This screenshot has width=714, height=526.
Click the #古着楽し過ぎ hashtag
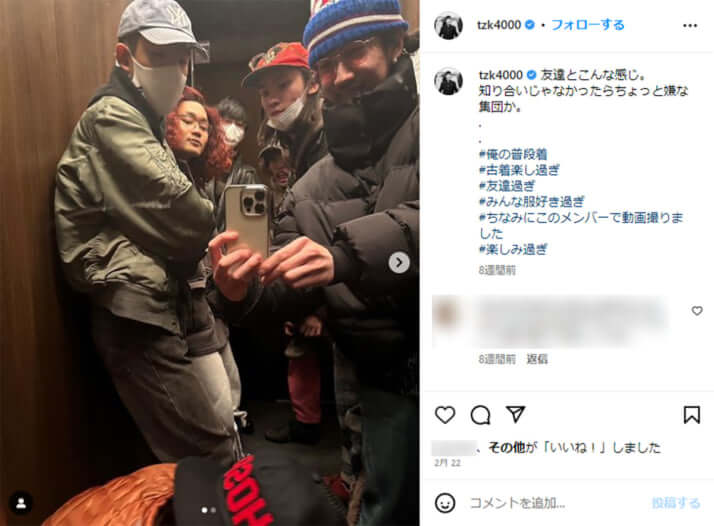pos(519,170)
